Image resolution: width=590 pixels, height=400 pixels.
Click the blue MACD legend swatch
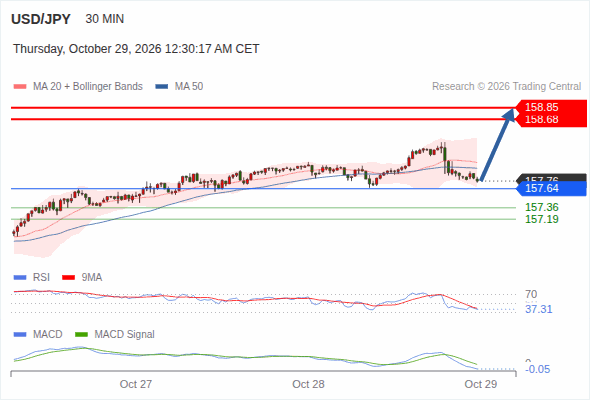tap(20, 335)
